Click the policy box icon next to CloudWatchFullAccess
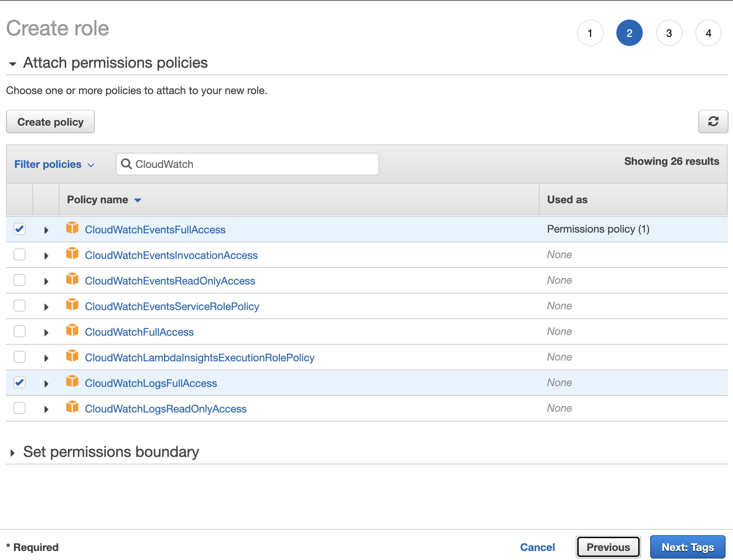The height and width of the screenshot is (560, 733). click(72, 330)
